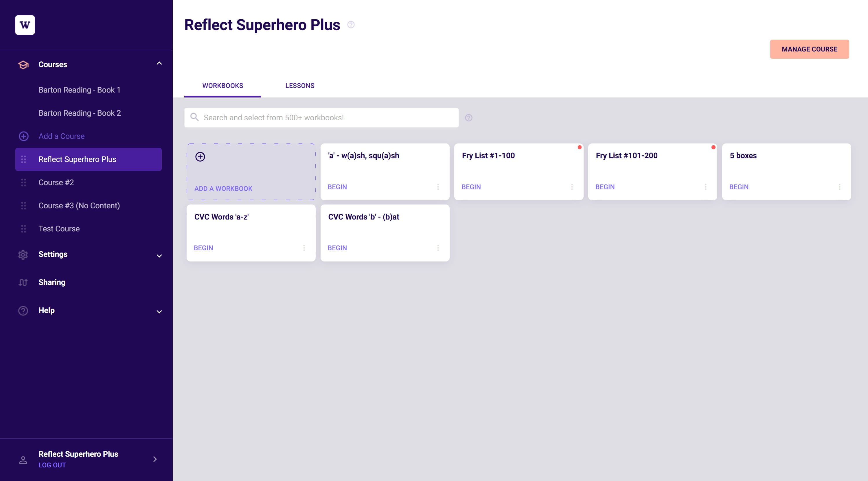This screenshot has height=481, width=868.
Task: Click the Manage Course button
Action: pyautogui.click(x=809, y=49)
